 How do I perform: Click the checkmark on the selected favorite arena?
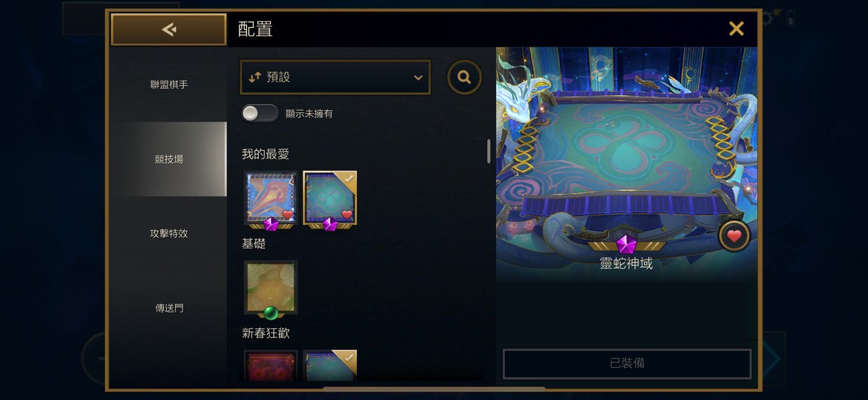349,178
